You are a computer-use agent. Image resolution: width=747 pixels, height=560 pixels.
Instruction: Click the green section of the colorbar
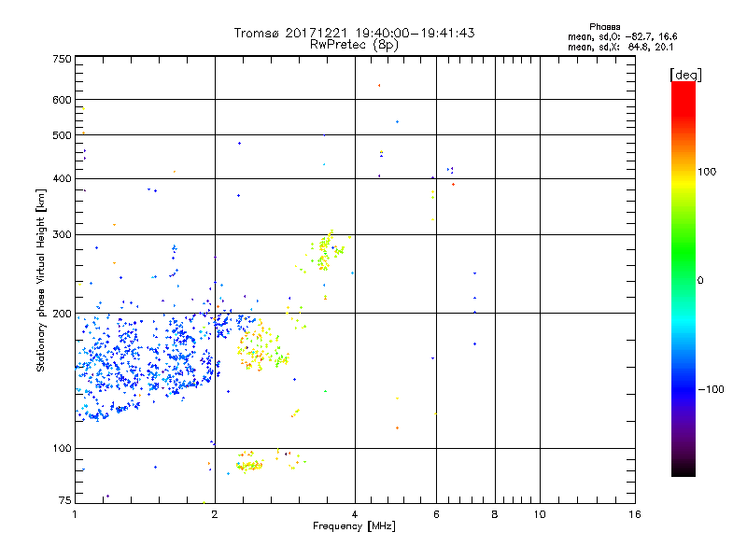click(x=684, y=252)
